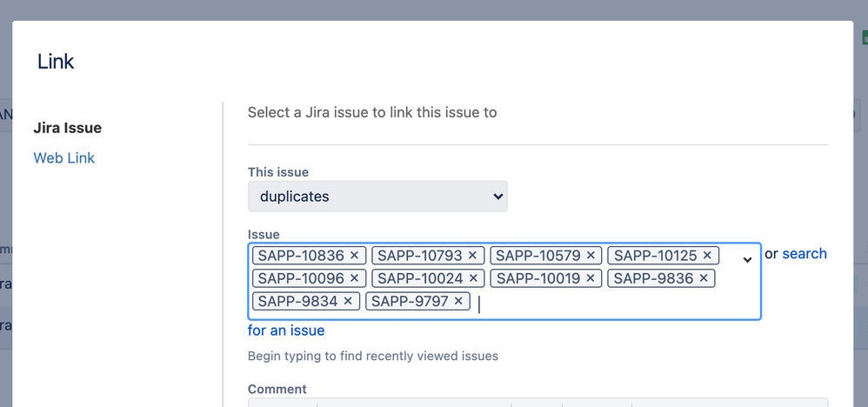Screen dimensions: 868x407
Task: Remove SAPP-9797 tag with its x
Action: point(458,301)
